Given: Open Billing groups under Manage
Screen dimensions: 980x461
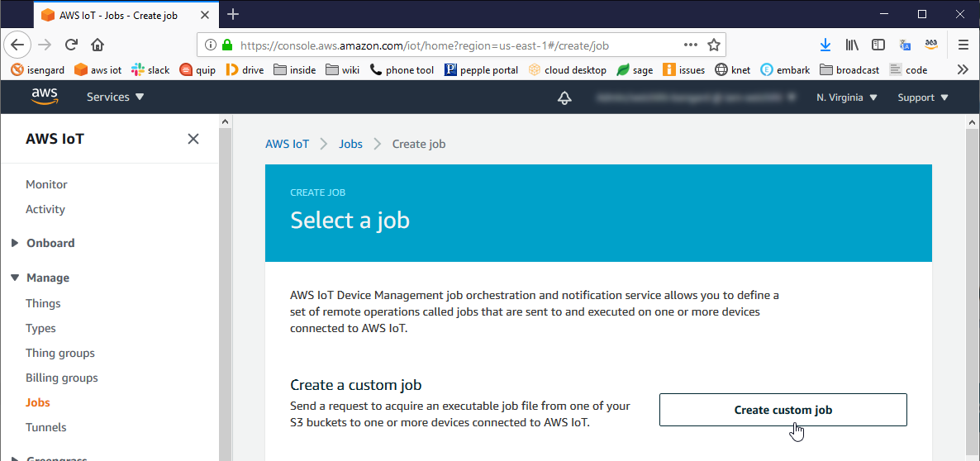Looking at the screenshot, I should coord(62,378).
